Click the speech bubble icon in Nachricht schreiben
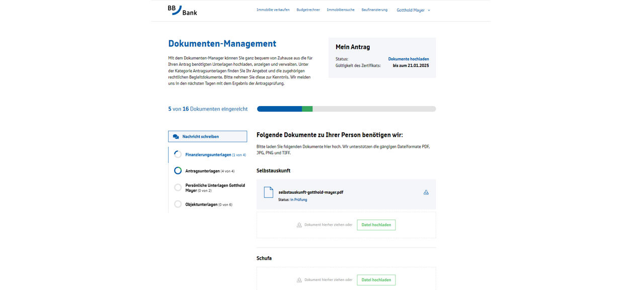 [x=176, y=136]
